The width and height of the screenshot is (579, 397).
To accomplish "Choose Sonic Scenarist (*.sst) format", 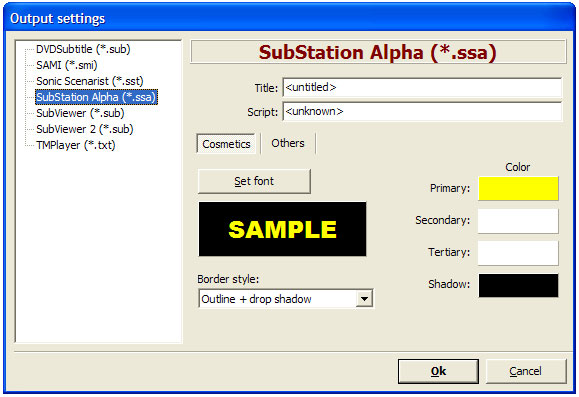I will click(90, 81).
